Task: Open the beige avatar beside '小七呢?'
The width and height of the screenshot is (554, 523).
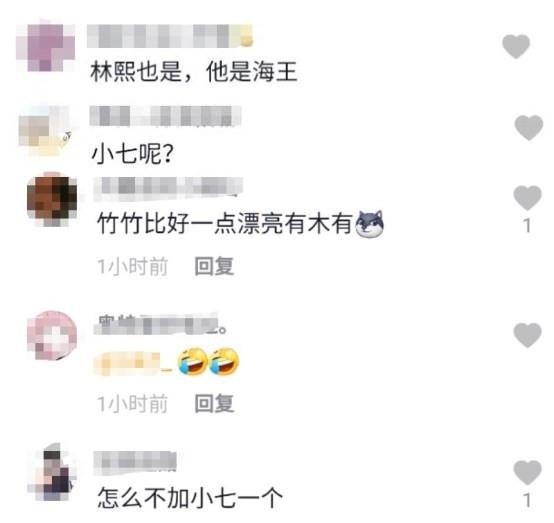Action: [x=45, y=130]
